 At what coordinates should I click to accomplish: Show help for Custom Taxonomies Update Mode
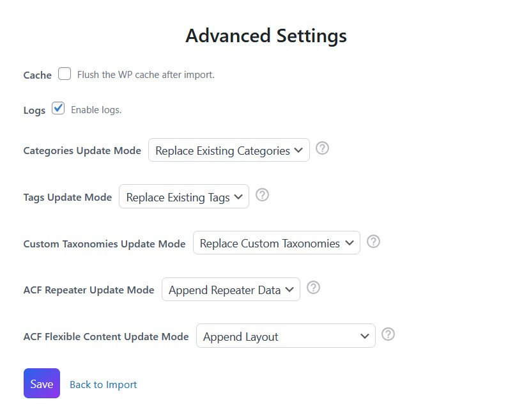(374, 242)
